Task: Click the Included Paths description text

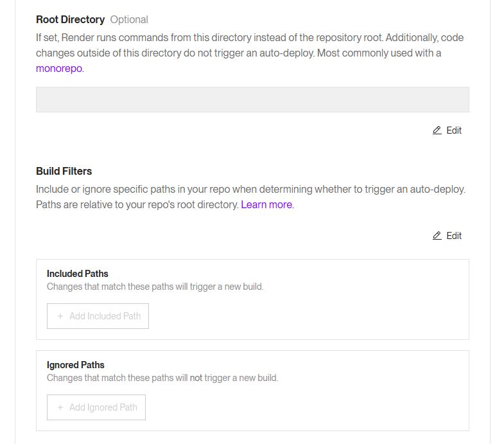Action: click(155, 287)
